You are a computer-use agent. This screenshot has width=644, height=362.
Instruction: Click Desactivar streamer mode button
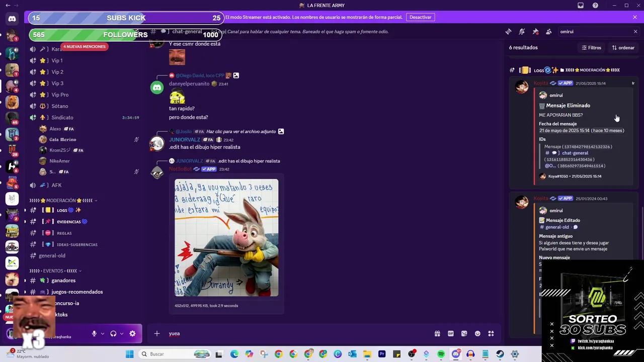coord(420,17)
